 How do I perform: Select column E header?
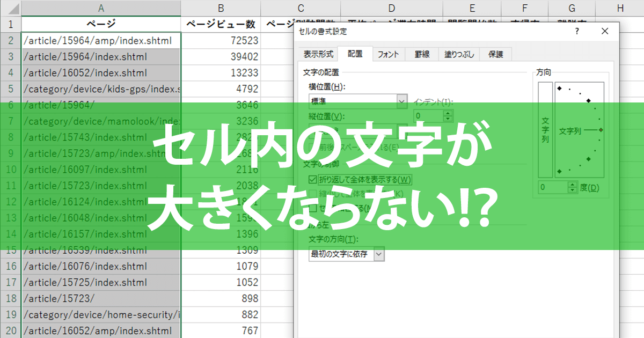pos(472,8)
